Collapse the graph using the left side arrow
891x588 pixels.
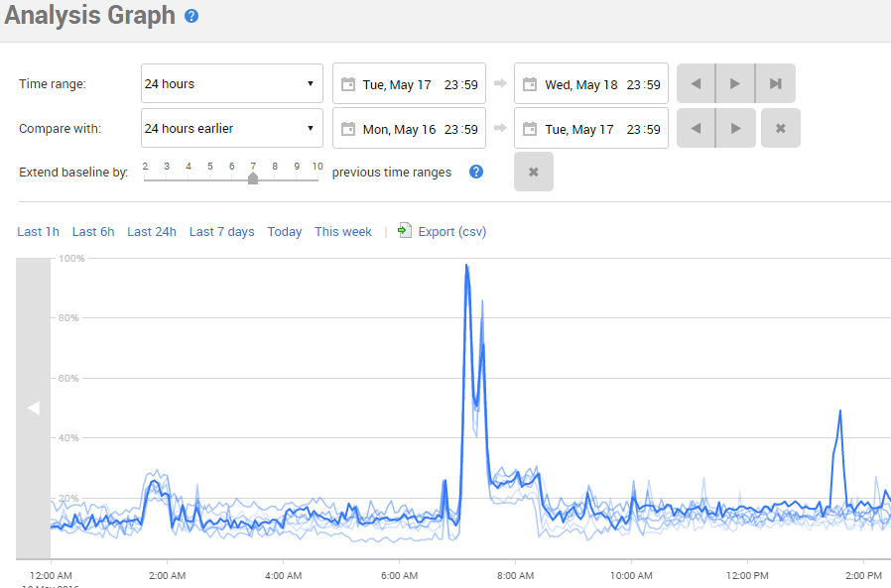[x=33, y=408]
